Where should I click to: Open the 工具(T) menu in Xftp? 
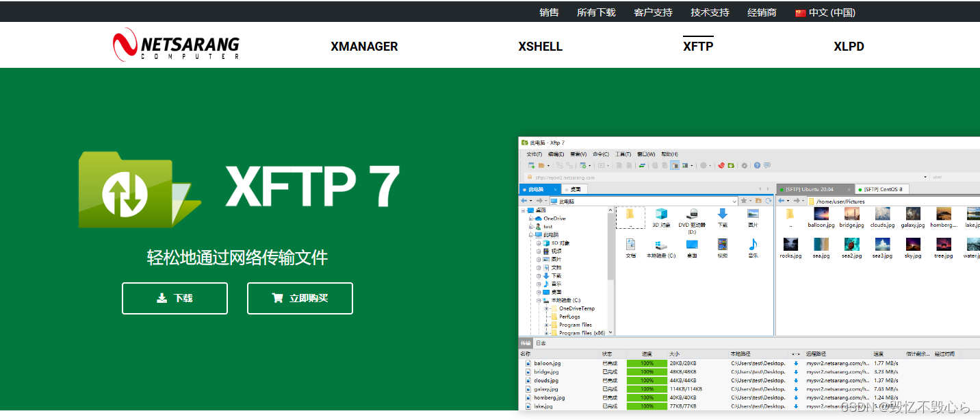tap(623, 154)
